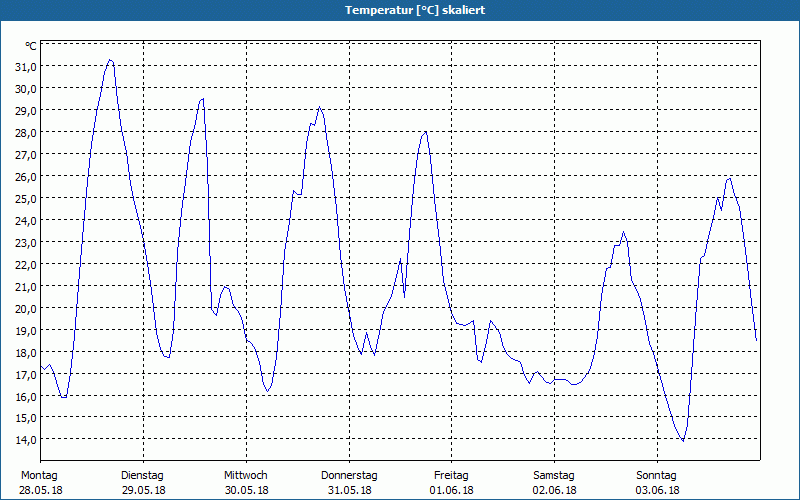
Task: Select the Samstag day label
Action: [x=554, y=475]
